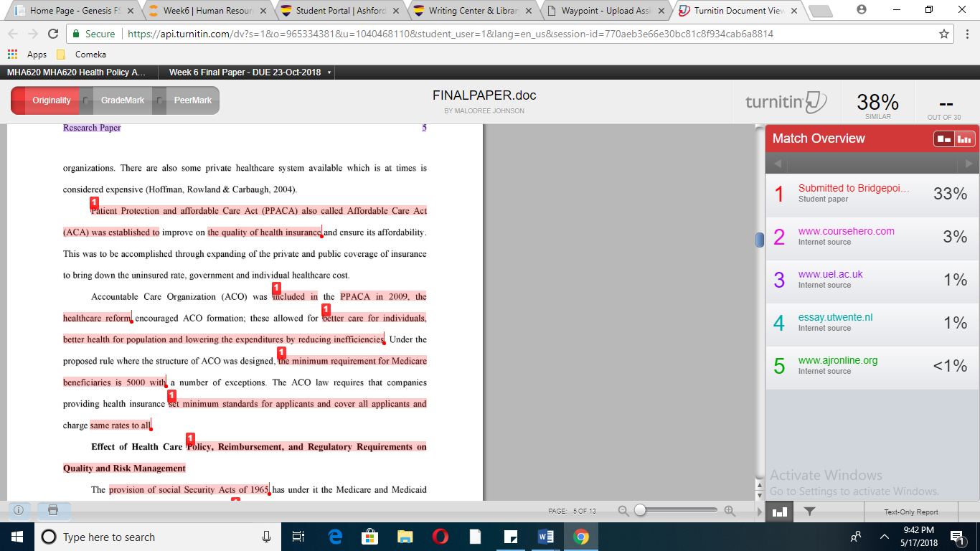Click the Secure site info lock
Viewport: 980px width, 551px height.
point(93,34)
